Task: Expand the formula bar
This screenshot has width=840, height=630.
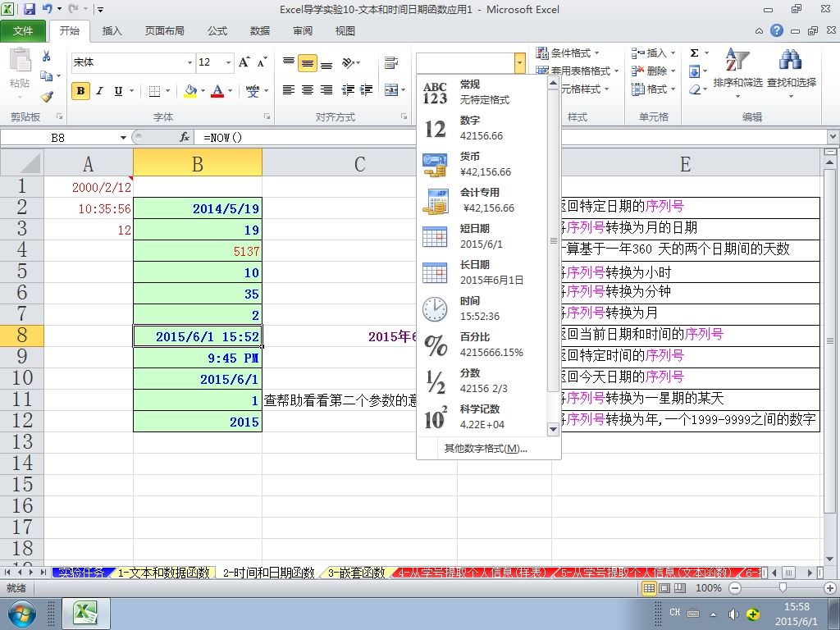Action: pyautogui.click(x=833, y=137)
